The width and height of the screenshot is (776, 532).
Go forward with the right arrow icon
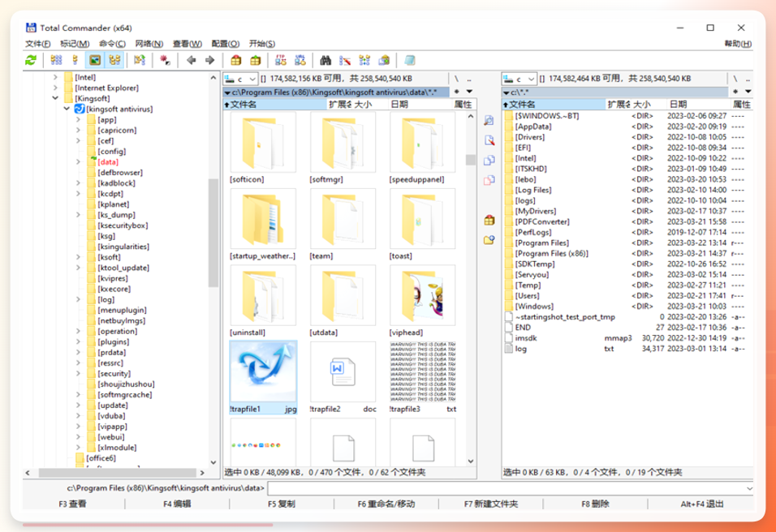point(210,60)
